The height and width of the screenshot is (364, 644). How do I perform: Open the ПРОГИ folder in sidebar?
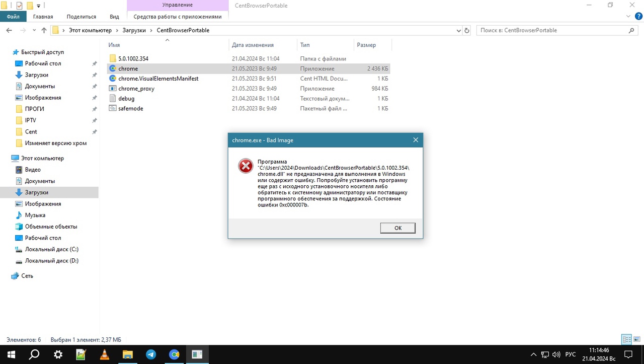coord(35,109)
